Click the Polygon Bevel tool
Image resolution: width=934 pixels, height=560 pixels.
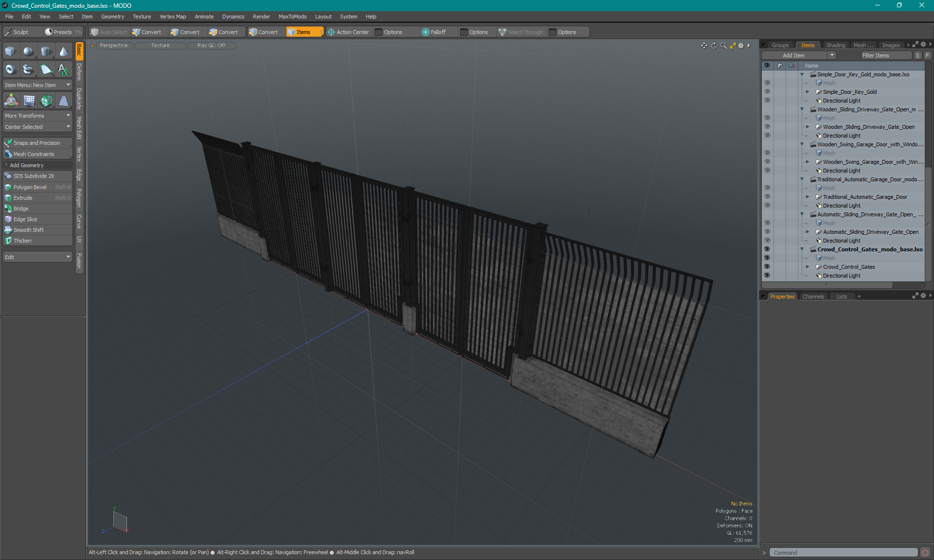37,187
